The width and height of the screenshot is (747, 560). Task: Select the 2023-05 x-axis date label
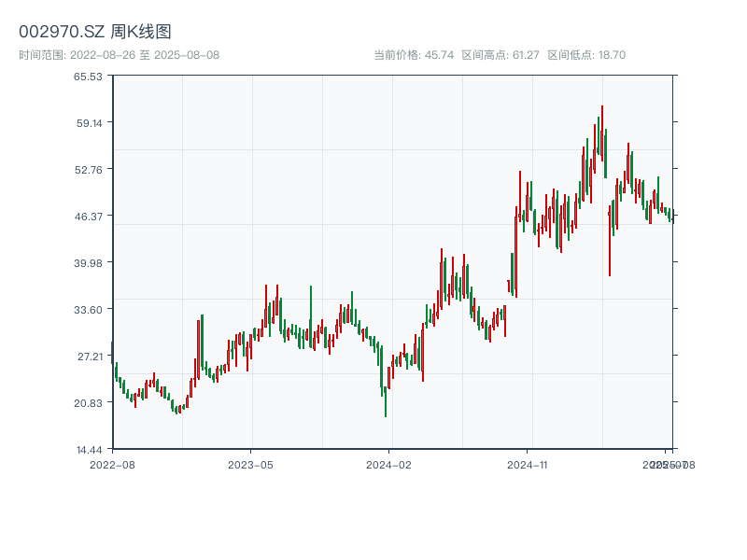pyautogui.click(x=250, y=464)
